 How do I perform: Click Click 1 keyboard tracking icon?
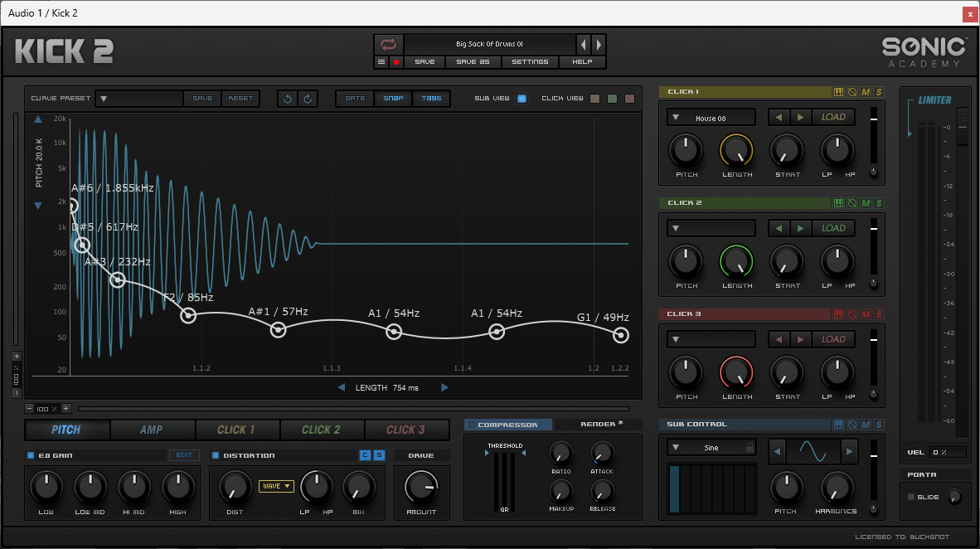839,92
